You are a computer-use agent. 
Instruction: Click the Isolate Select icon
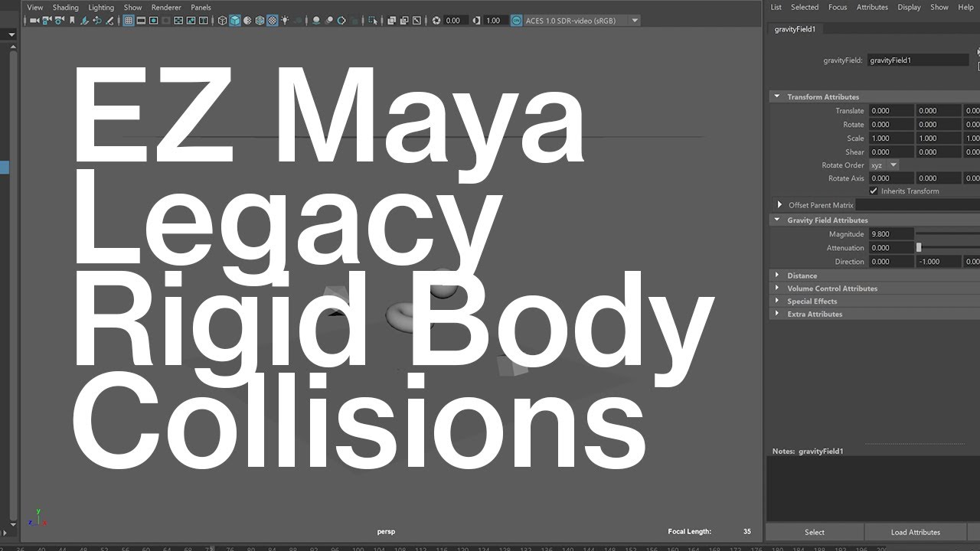pos(372,21)
